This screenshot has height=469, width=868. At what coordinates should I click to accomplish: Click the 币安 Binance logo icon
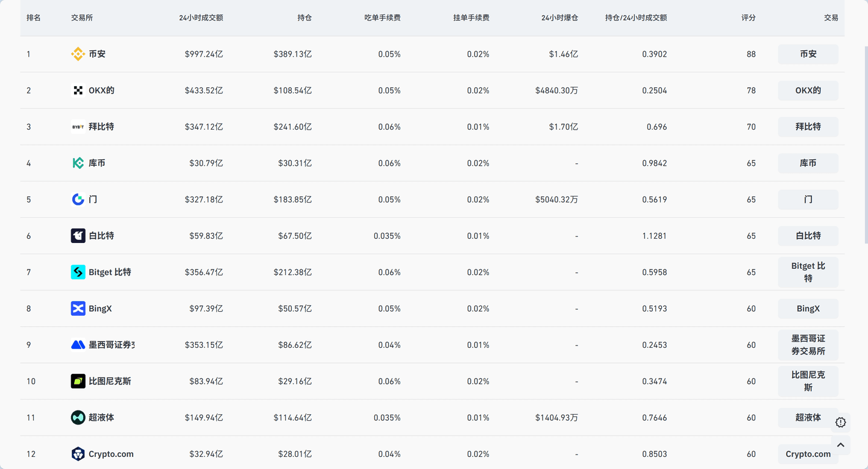(x=78, y=54)
